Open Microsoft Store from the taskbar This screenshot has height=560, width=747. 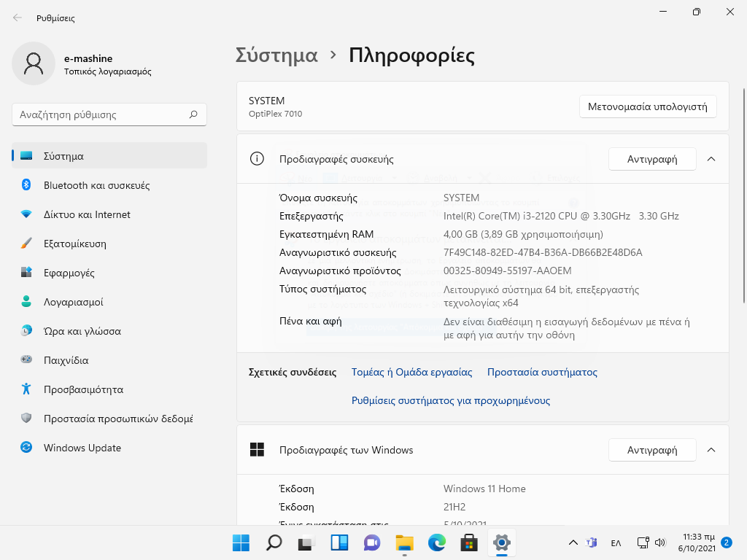pyautogui.click(x=469, y=542)
